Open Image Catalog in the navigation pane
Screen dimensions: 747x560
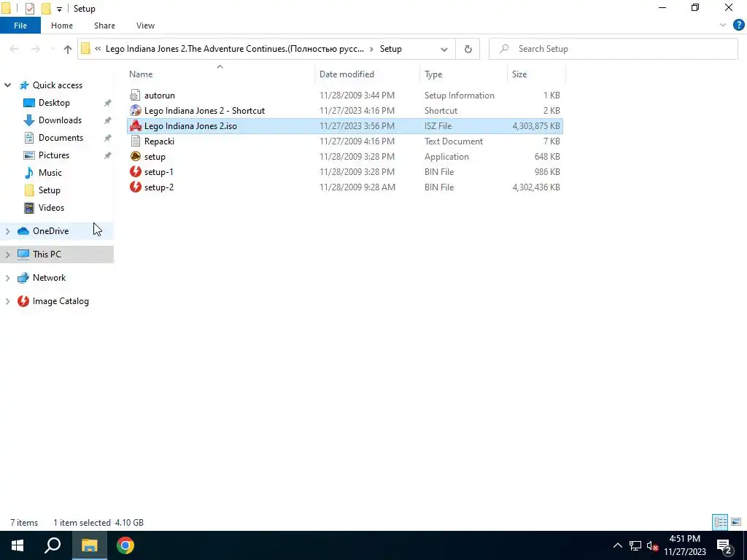(61, 301)
